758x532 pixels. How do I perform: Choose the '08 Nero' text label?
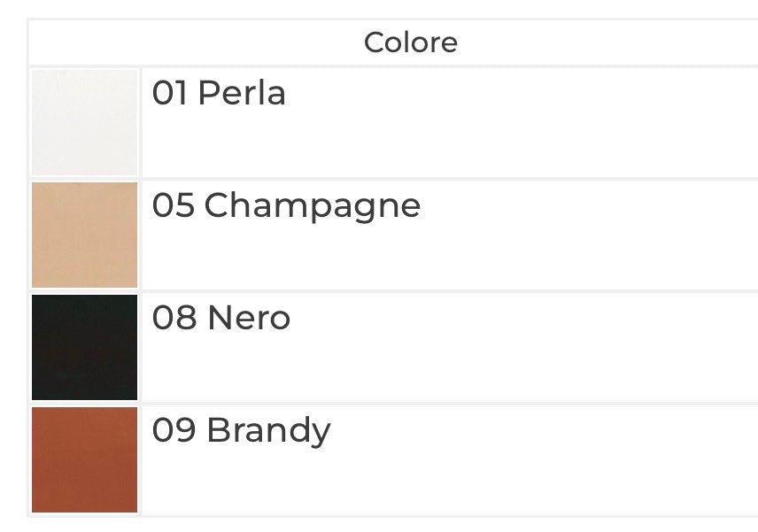pyautogui.click(x=221, y=318)
